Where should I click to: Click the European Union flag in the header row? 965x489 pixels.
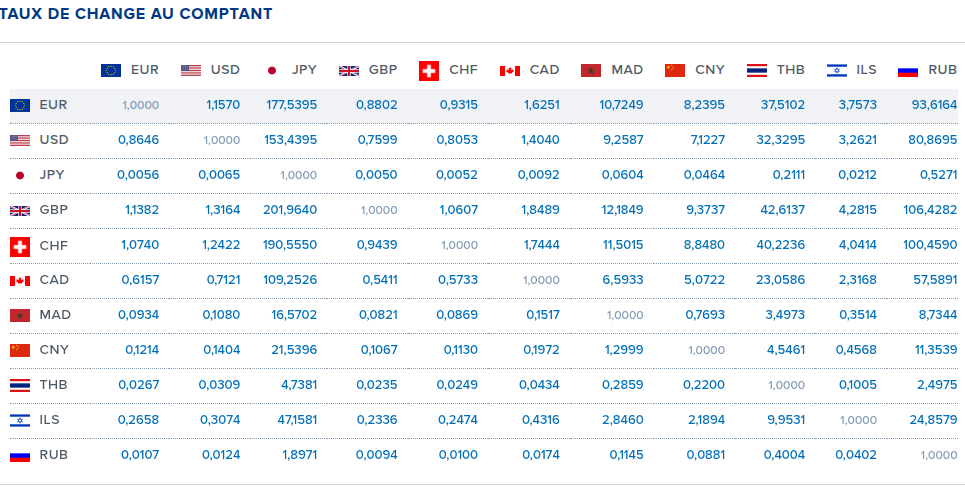(x=111, y=70)
